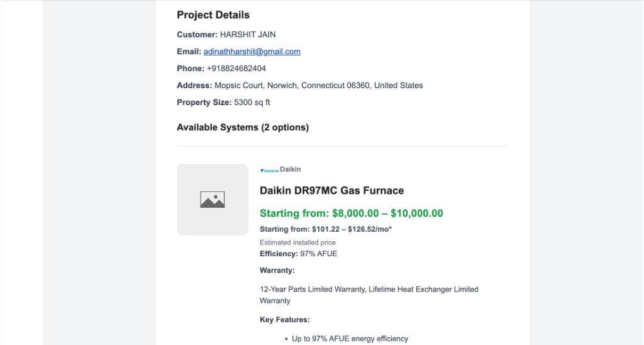Click the Available Systems (2 options) heading
Viewport: 644px width, 345px height.
243,127
